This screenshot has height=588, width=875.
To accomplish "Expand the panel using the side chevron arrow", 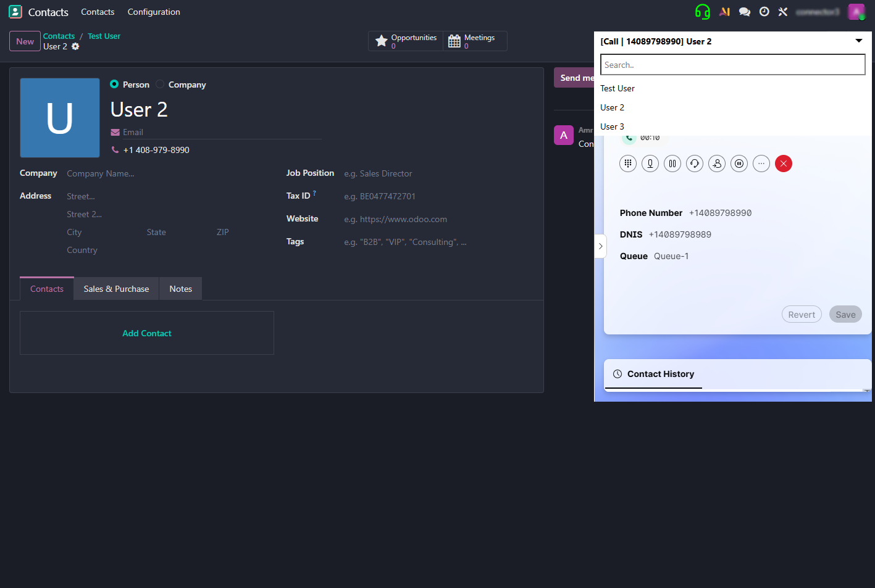I will [600, 246].
